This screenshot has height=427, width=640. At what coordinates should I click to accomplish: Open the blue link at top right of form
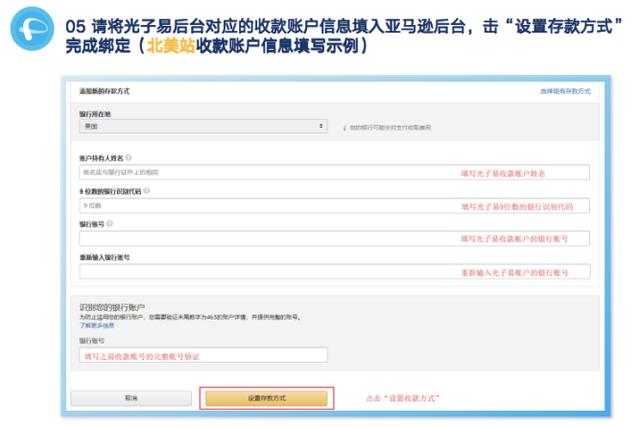coord(565,91)
